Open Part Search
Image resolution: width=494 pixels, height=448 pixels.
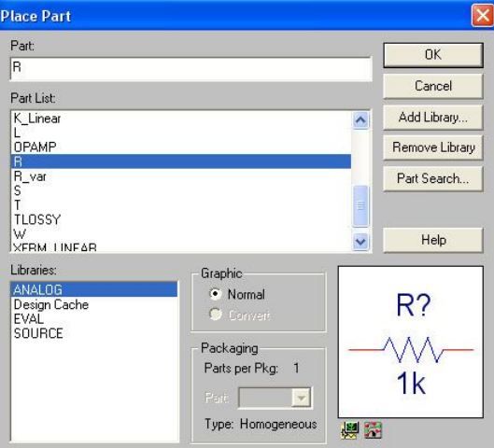click(x=433, y=178)
